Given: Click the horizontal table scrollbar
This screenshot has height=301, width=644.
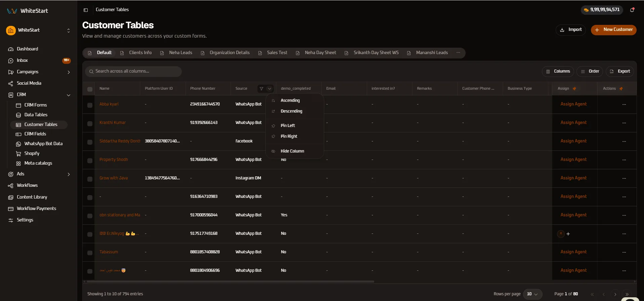Looking at the screenshot, I should (230, 282).
